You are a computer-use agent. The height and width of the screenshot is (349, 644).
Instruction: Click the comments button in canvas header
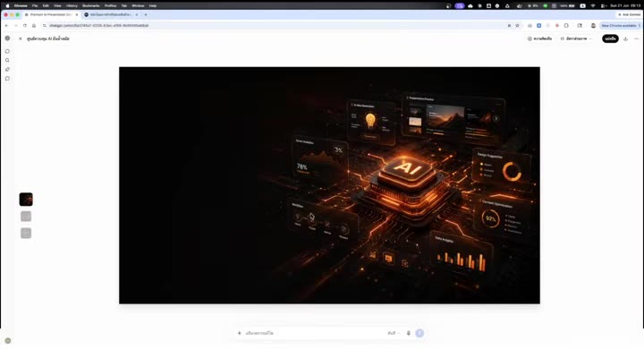[539, 38]
